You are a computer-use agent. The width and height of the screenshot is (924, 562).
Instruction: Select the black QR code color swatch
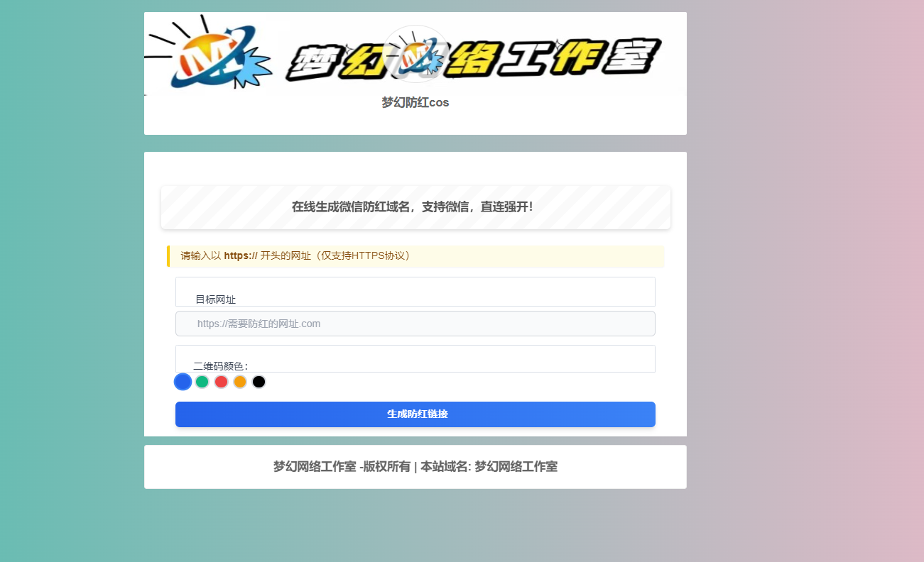(x=259, y=381)
